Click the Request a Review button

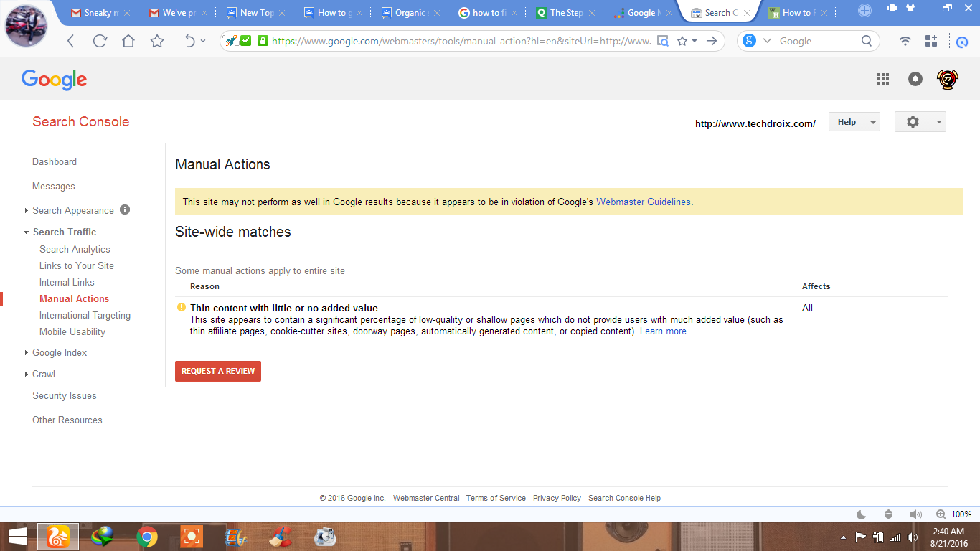click(218, 371)
